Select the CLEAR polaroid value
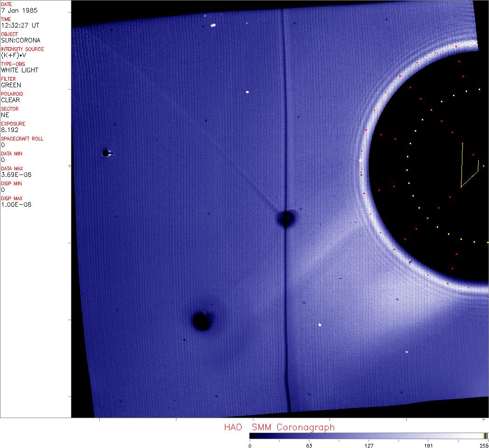 (10, 100)
